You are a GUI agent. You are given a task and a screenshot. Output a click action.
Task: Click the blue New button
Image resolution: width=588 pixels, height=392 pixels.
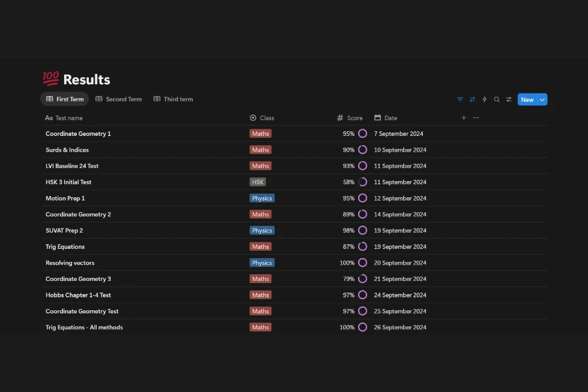tap(527, 99)
